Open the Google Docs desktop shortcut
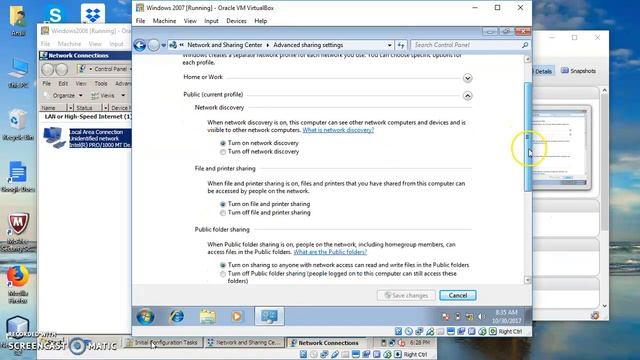Viewport: 640px width, 360px height. (x=18, y=176)
